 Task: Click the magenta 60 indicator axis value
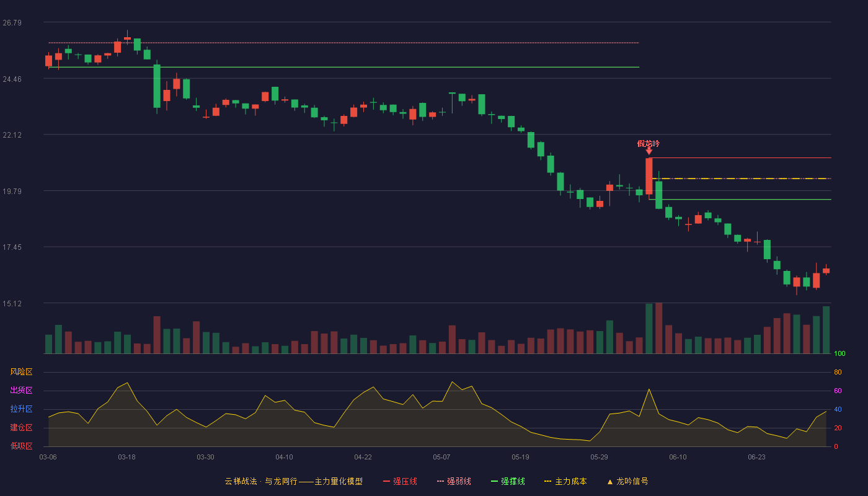coord(838,391)
